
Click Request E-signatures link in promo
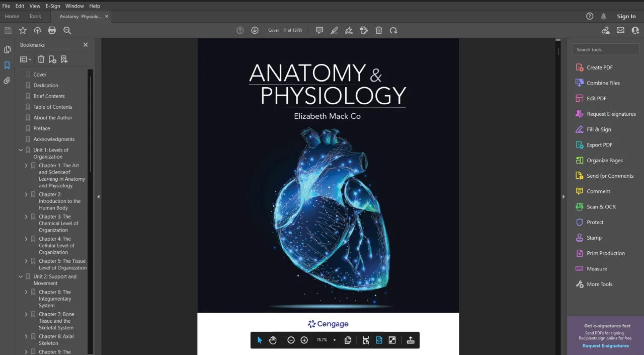tap(606, 346)
